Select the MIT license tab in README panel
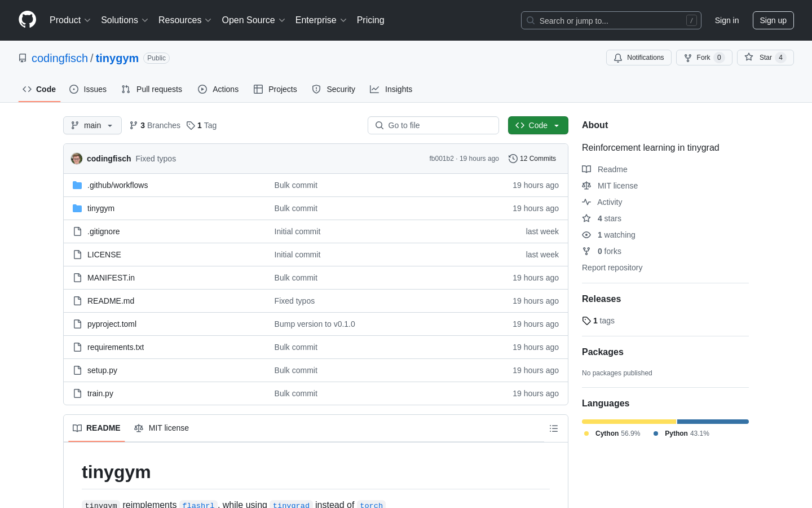The width and height of the screenshot is (812, 508). coord(162,428)
